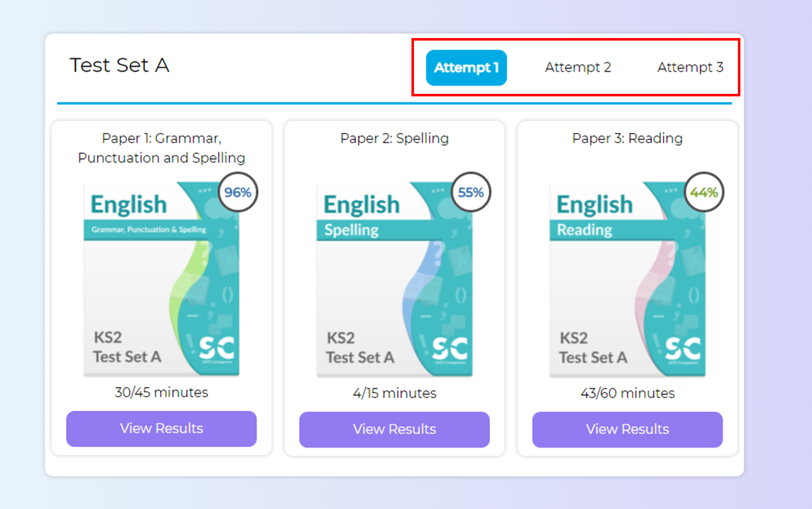Click the Test Set A heading
Image resolution: width=812 pixels, height=509 pixels.
click(119, 65)
